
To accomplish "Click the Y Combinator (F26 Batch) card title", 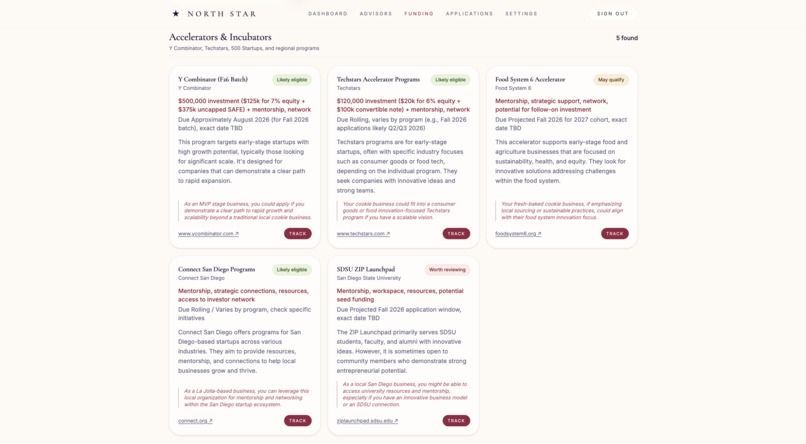I will (213, 80).
